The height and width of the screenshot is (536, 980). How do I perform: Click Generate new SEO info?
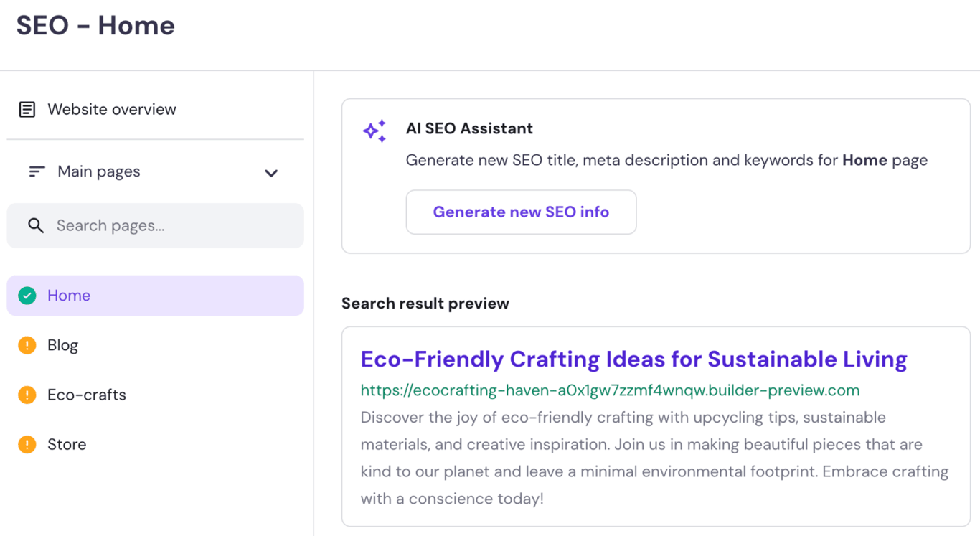521,212
